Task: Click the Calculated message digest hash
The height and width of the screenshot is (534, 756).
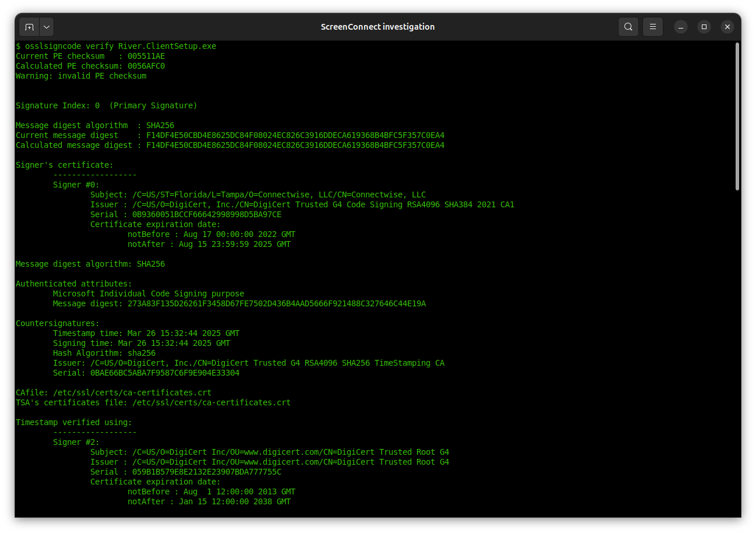Action: [295, 145]
